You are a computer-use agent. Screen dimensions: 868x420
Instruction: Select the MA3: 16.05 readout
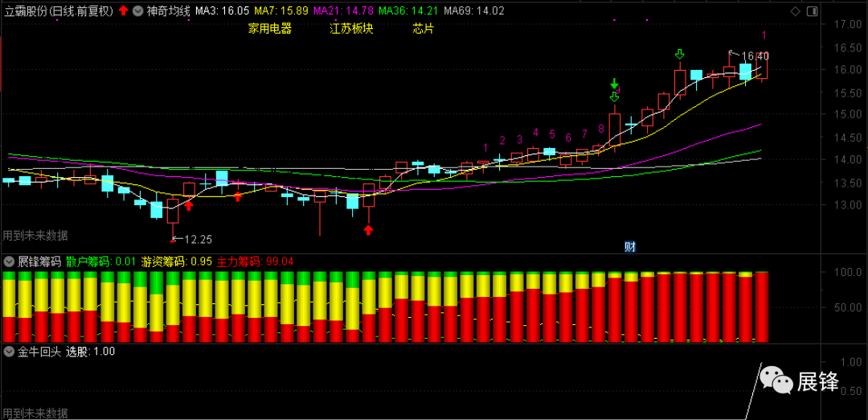click(223, 10)
